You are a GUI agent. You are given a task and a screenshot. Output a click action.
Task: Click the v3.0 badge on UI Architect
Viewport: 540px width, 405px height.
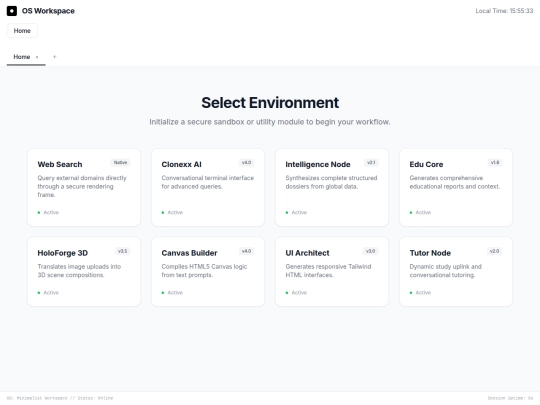tap(371, 251)
